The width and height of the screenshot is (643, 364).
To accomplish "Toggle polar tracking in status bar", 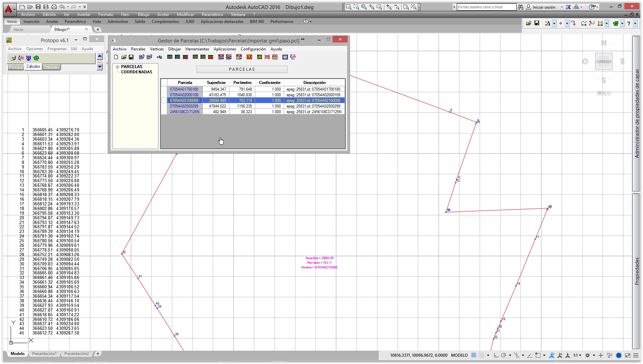I will [x=504, y=355].
